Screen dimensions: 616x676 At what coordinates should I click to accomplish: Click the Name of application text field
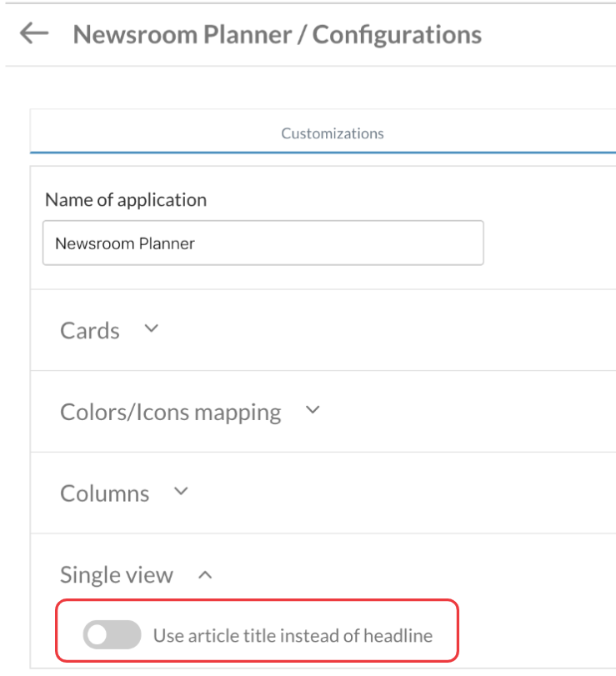tap(263, 243)
